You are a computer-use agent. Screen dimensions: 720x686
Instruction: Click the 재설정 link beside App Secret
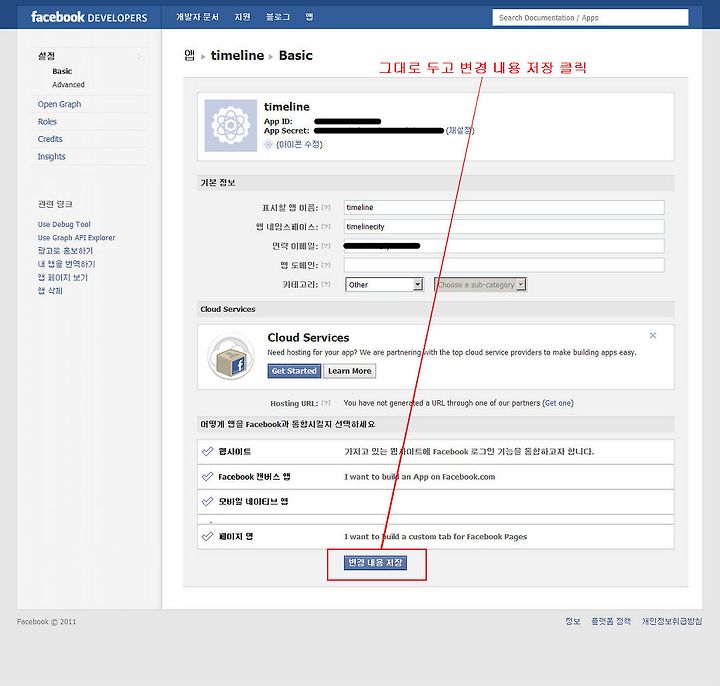(460, 131)
